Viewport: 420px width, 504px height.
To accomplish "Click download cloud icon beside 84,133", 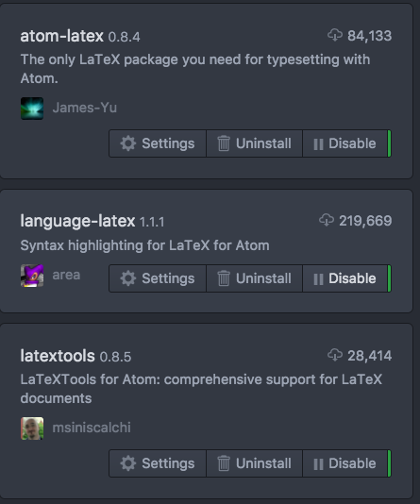I will coord(335,35).
